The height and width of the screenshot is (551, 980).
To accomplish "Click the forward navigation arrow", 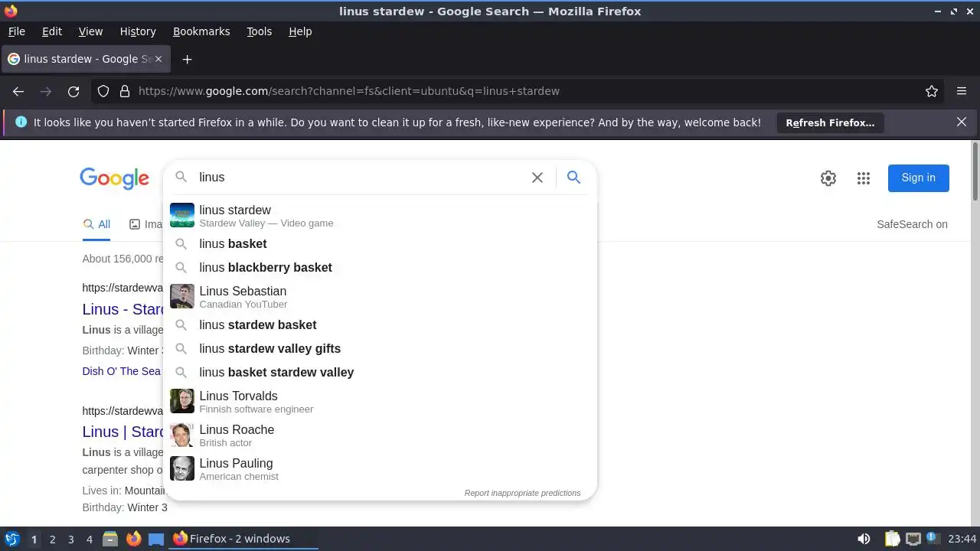I will click(x=46, y=91).
